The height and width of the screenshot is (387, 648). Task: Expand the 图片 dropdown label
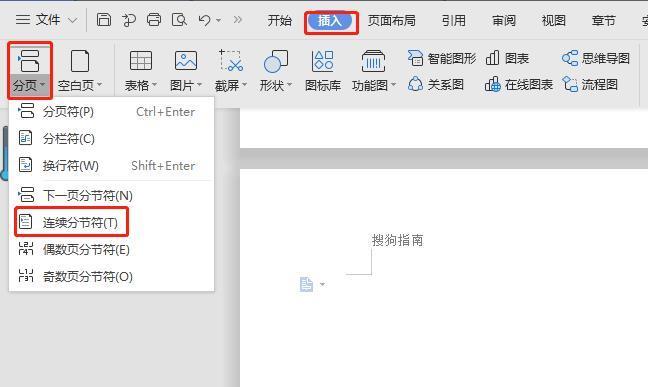click(x=186, y=86)
